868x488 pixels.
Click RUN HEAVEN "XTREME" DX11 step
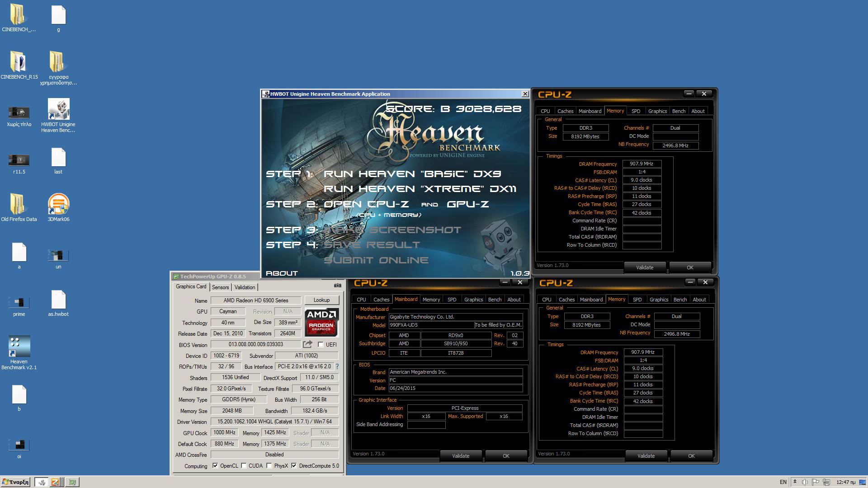click(x=420, y=189)
